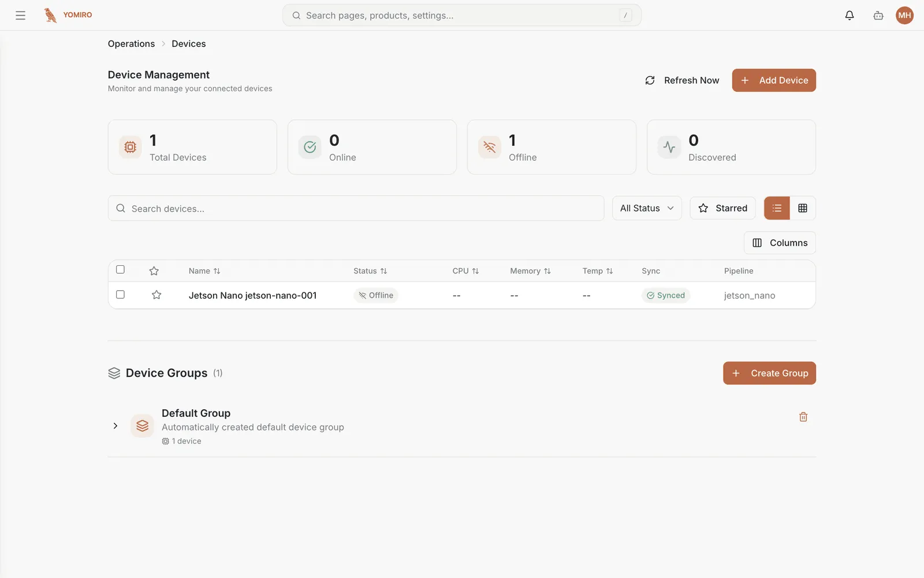Click the Device Groups stack icon
Screen dimensions: 924x578
coord(114,373)
